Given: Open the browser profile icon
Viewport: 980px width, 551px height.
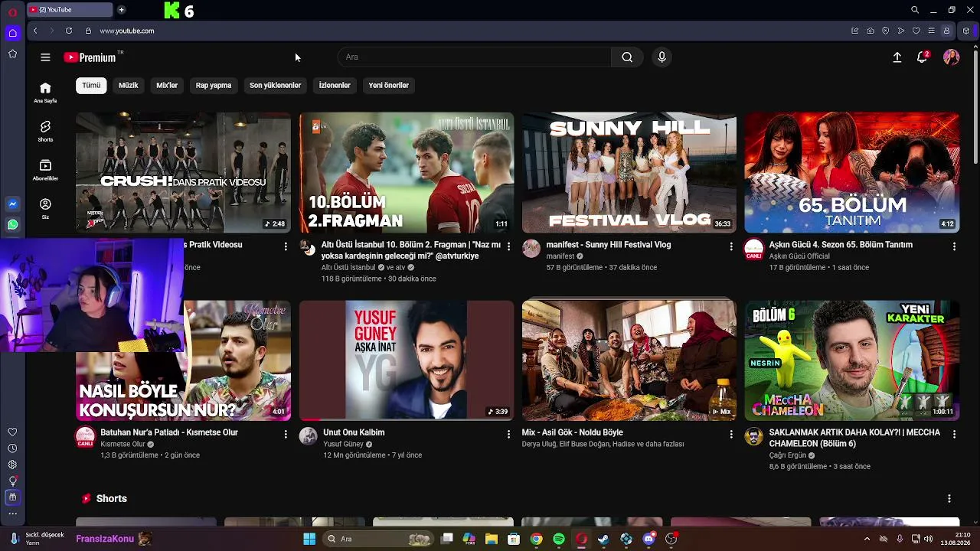Looking at the screenshot, I should coord(947,31).
